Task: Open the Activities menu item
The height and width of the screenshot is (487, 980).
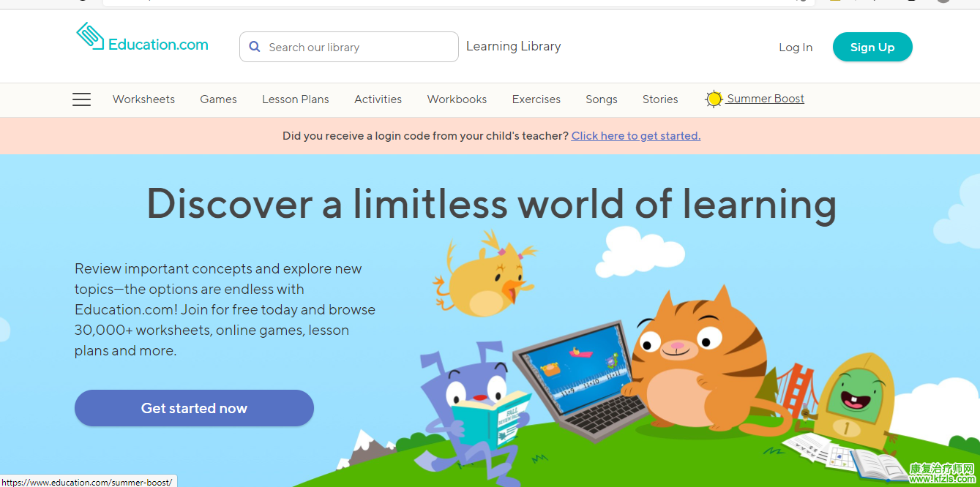Action: coord(378,99)
